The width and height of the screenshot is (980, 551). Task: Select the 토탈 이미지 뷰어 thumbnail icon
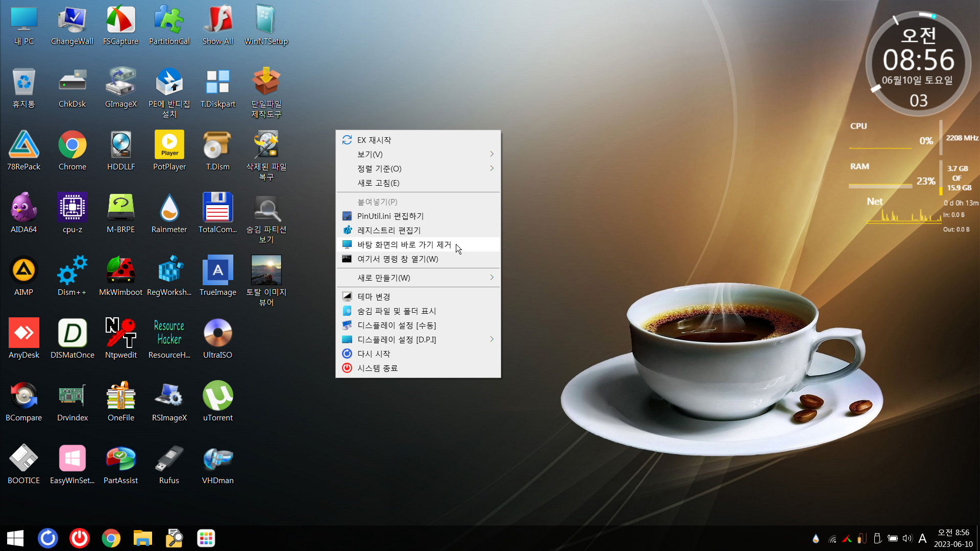[266, 281]
